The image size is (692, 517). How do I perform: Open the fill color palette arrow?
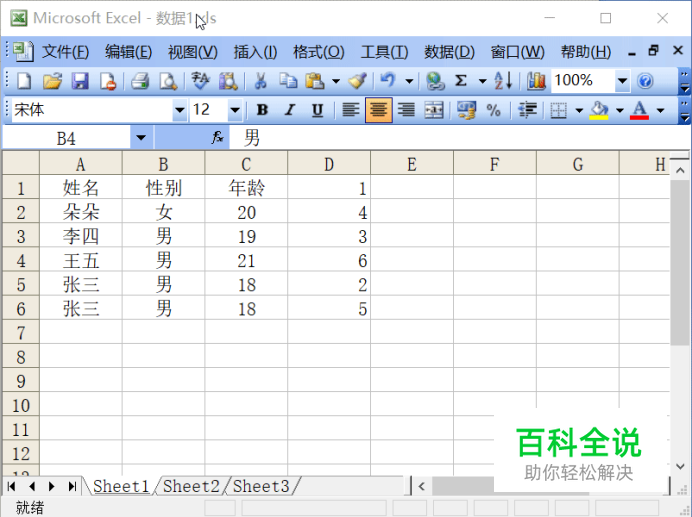[x=620, y=110]
